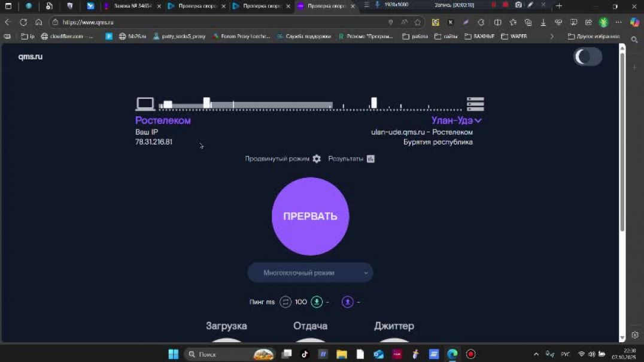644x362 pixels.
Task: Bookmark this page with the star icon
Action: [418, 22]
